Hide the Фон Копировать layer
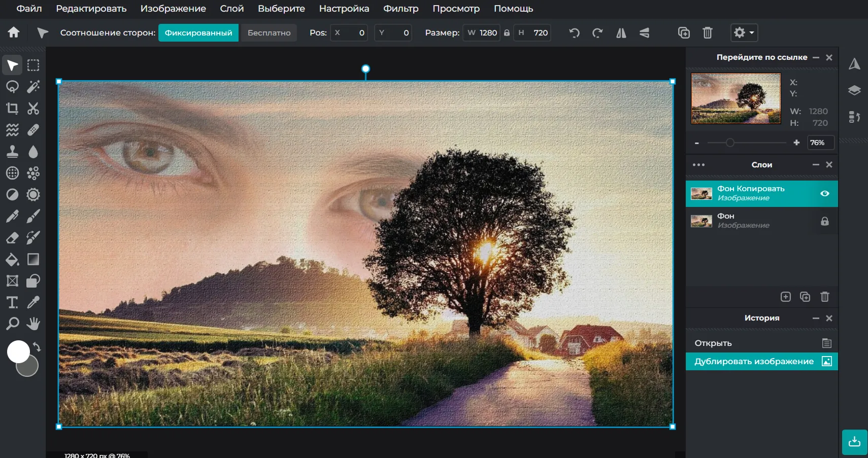 (825, 193)
